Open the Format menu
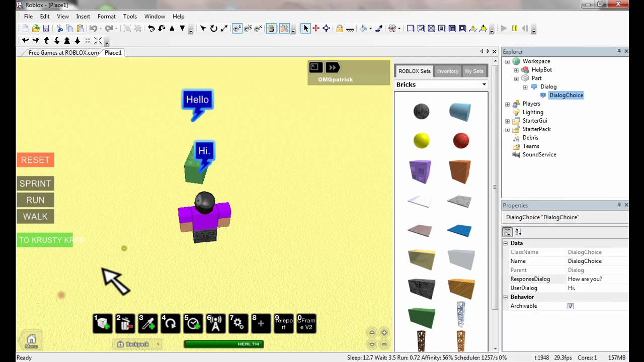 pyautogui.click(x=107, y=17)
